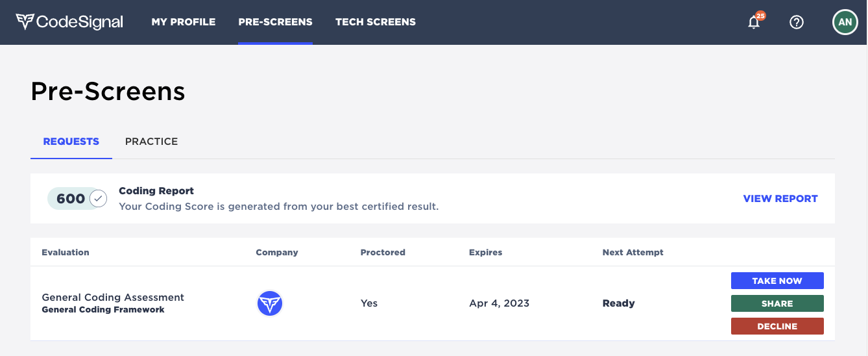Screen dimensions: 868x356
Task: Go to My Profile page
Action: [x=183, y=22]
